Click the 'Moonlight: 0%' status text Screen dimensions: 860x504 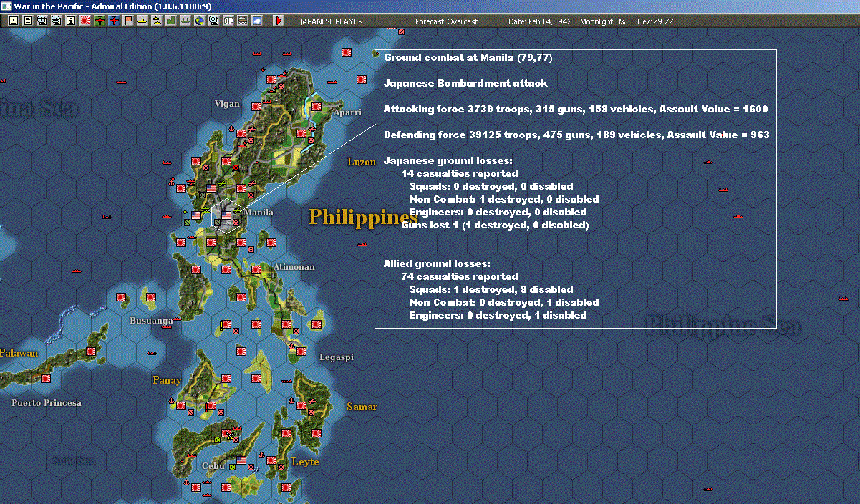pos(603,21)
